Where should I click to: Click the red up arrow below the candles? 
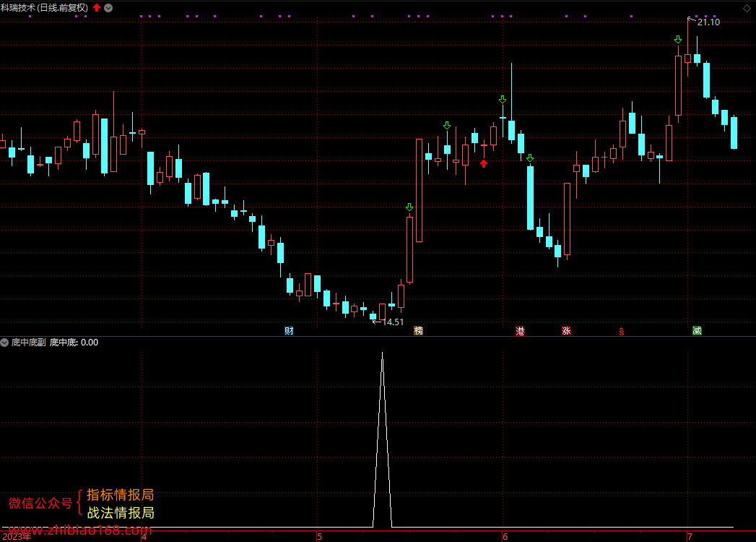[x=484, y=163]
